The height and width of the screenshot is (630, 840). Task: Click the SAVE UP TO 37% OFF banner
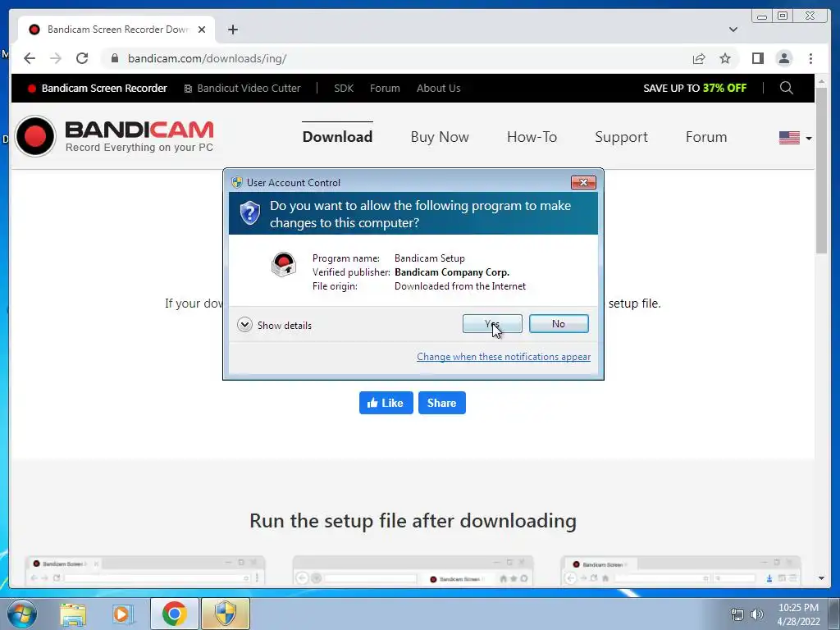coord(695,89)
